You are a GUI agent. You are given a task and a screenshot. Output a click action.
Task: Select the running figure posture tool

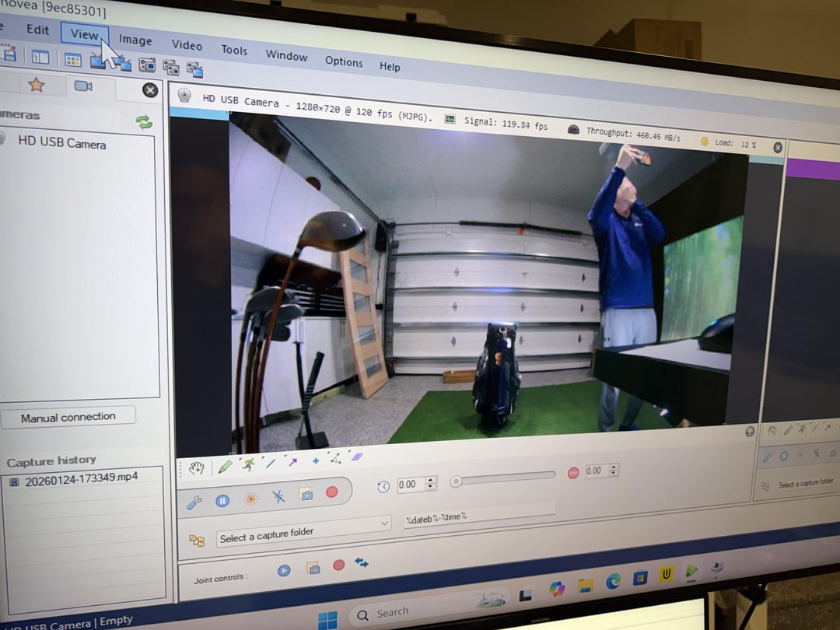pyautogui.click(x=247, y=465)
